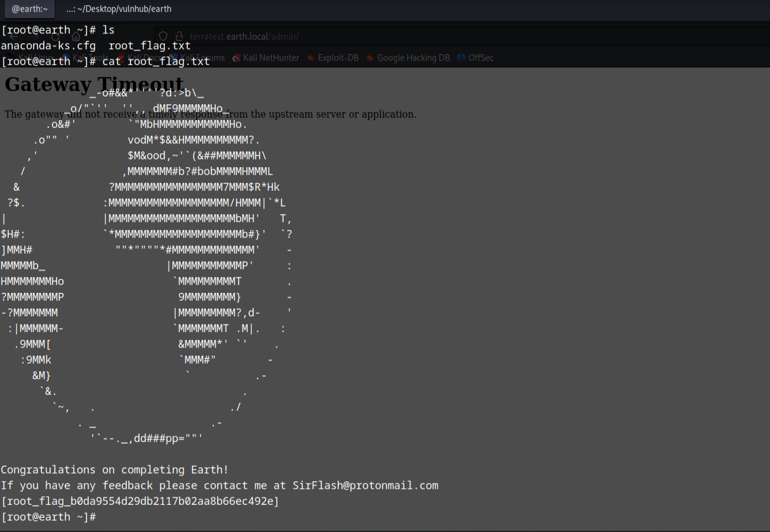Click root_flag.txt in the ls output
The height and width of the screenshot is (532, 770).
coord(149,46)
